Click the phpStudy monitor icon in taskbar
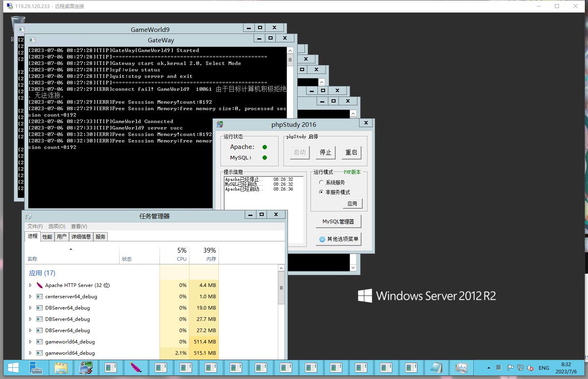The width and height of the screenshot is (588, 379). [86, 368]
